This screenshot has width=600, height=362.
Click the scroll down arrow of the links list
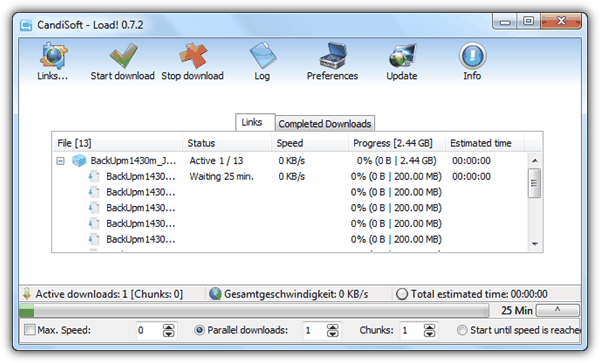click(x=535, y=244)
